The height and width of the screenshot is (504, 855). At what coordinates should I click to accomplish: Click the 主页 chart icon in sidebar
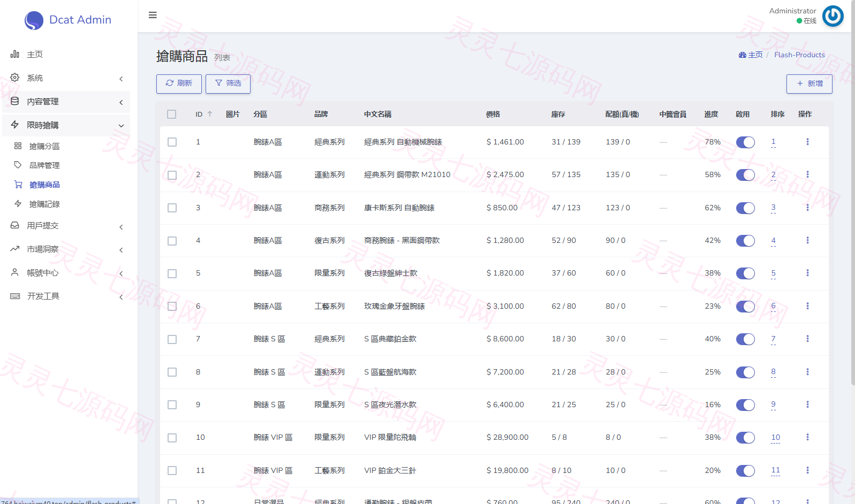pyautogui.click(x=15, y=54)
